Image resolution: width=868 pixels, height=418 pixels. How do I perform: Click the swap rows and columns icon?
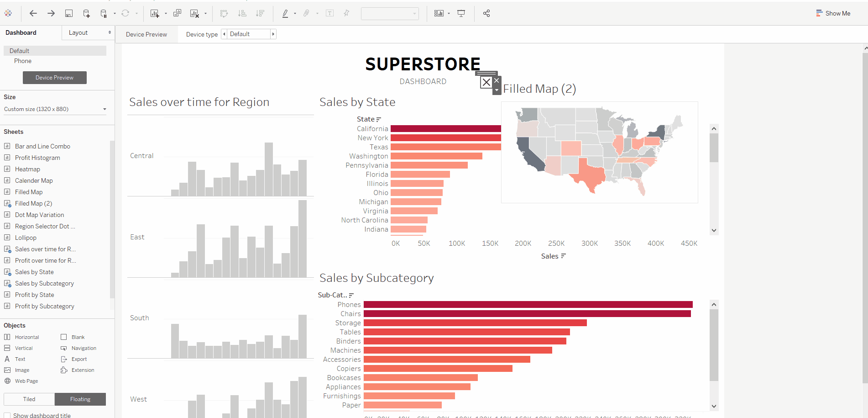tap(224, 13)
